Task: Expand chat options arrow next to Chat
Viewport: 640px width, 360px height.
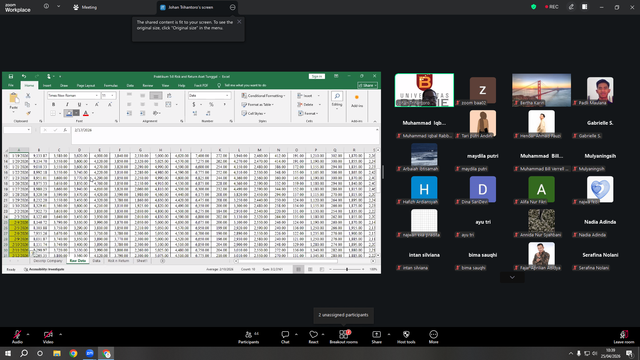Action: point(296,334)
